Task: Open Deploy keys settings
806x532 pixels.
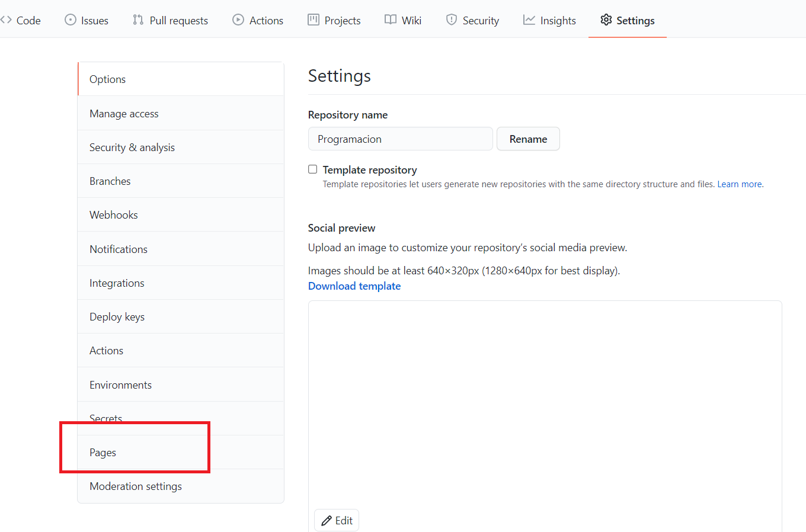Action: click(x=181, y=316)
